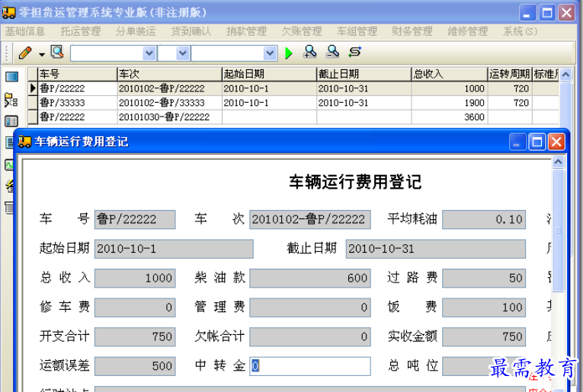Screen dimensions: 583x392
Task: Click the 柴油款 field showing 600
Action: point(310,279)
